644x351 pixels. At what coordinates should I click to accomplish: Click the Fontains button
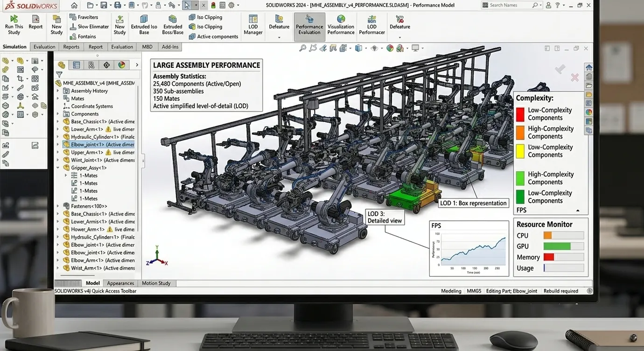click(x=83, y=36)
